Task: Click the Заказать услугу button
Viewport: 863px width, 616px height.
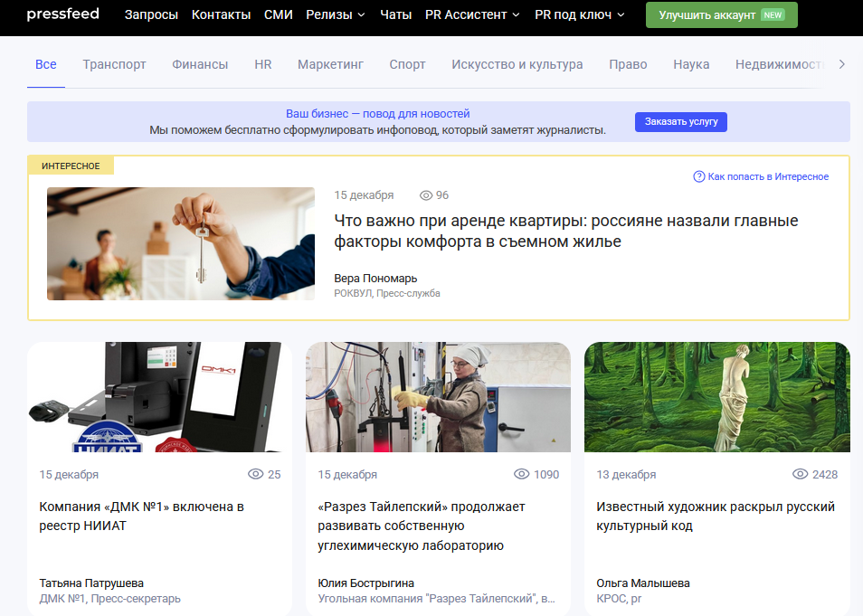Action: tap(680, 121)
